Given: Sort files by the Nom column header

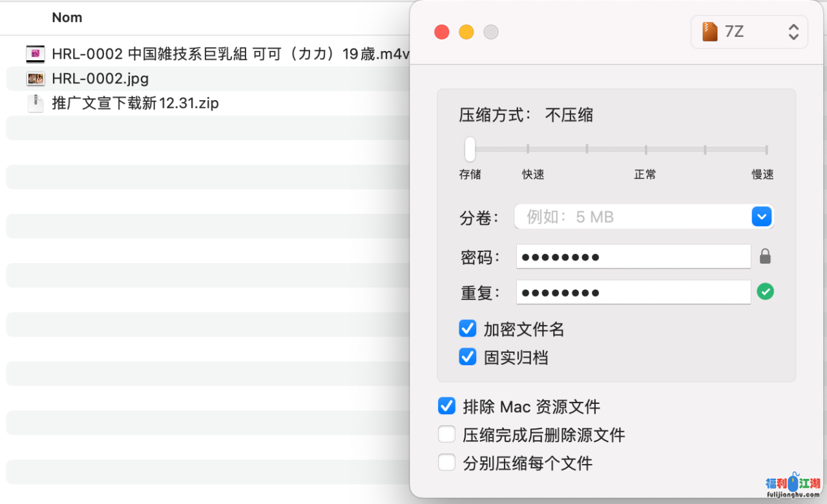Looking at the screenshot, I should (67, 17).
